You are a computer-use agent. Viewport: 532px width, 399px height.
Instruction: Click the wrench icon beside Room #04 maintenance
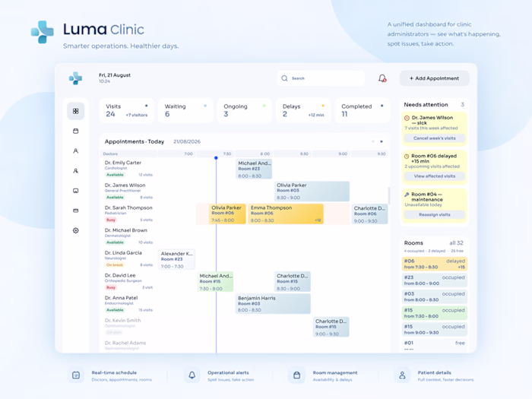click(407, 195)
